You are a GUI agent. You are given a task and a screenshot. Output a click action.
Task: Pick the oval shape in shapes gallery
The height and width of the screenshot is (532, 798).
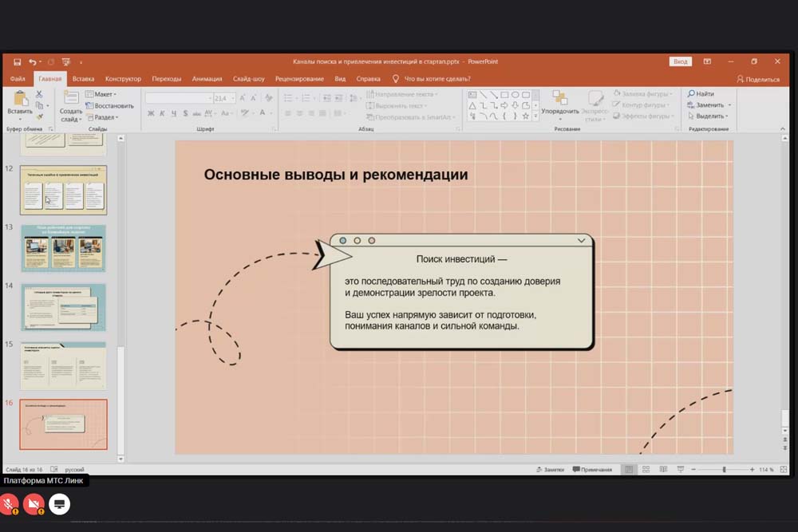pos(516,95)
